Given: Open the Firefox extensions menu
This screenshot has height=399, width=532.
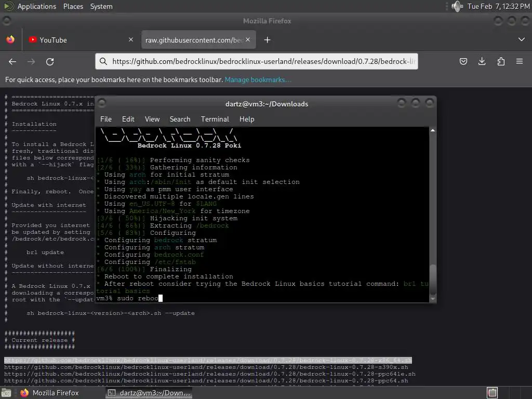Looking at the screenshot, I should [501, 61].
